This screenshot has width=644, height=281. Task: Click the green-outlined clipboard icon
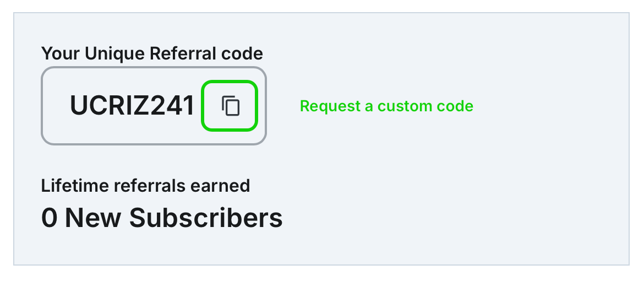230,106
